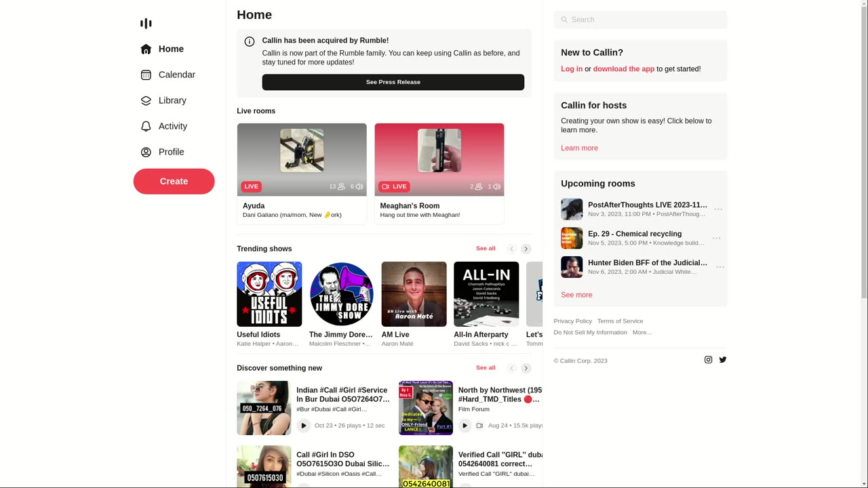The height and width of the screenshot is (488, 868).
Task: Open the Terms of Service link
Action: (x=620, y=321)
